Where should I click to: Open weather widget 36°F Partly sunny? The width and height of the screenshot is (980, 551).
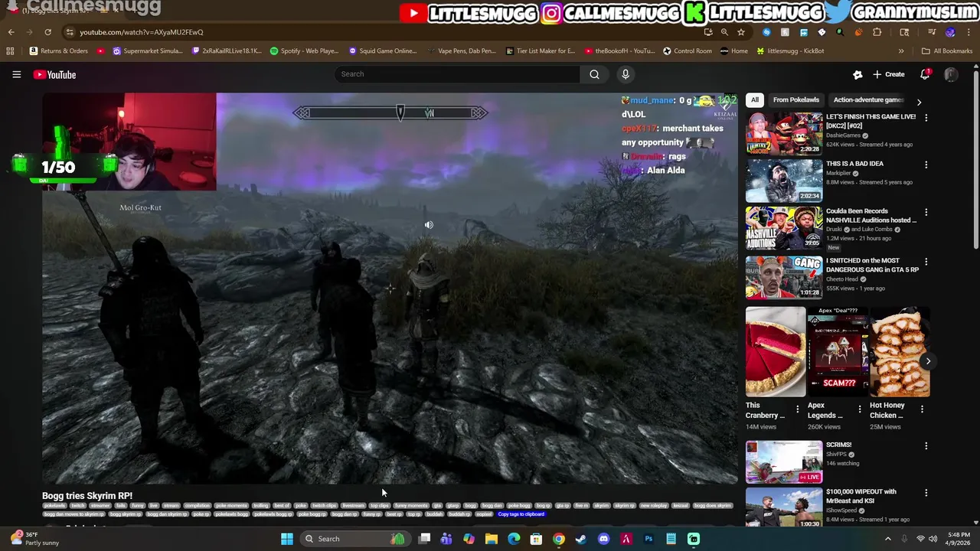point(35,539)
